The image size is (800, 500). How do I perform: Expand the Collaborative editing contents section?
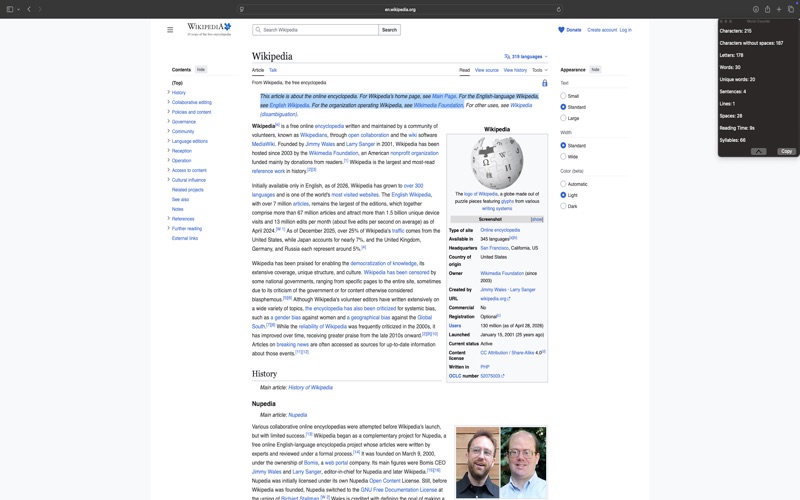pos(168,102)
